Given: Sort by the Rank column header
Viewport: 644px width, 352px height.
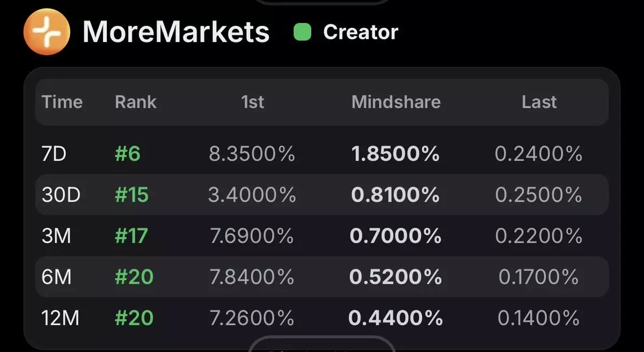Looking at the screenshot, I should coord(136,102).
